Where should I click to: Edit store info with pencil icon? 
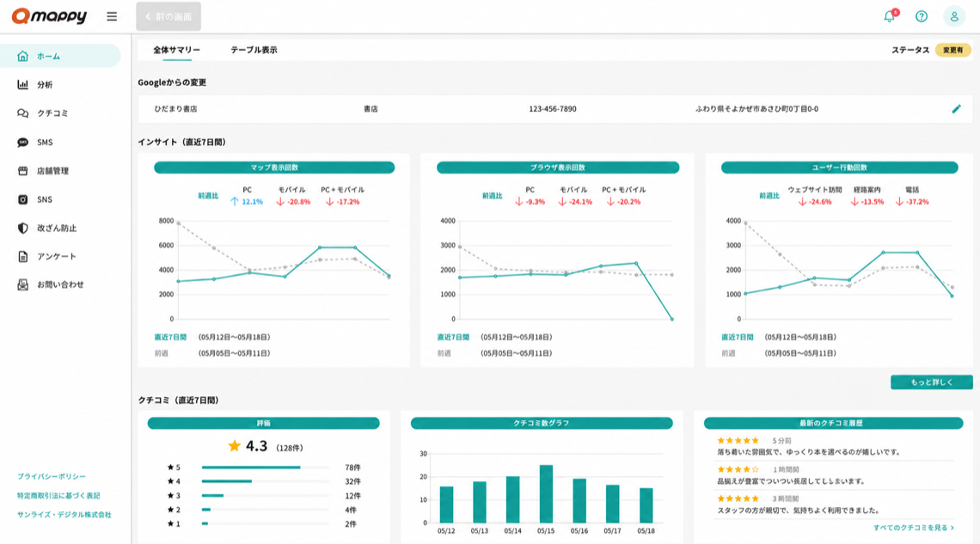(x=956, y=108)
